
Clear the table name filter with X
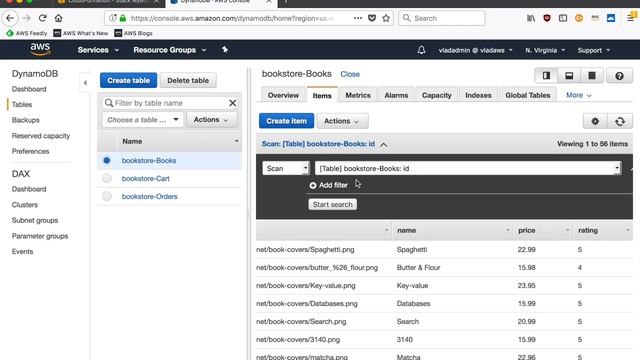(x=232, y=103)
